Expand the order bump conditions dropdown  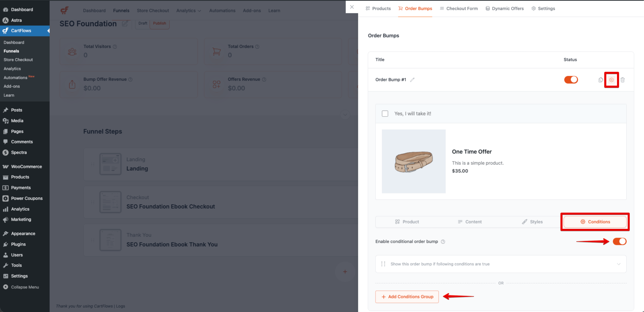619,264
